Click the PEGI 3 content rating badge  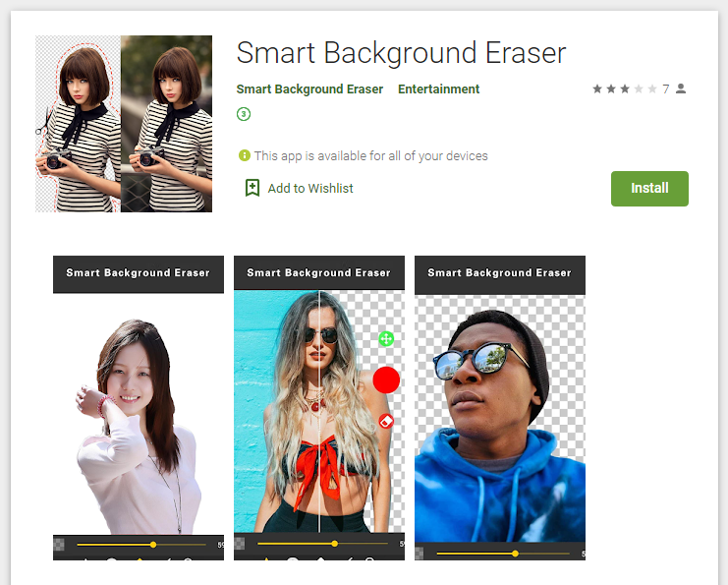[x=244, y=114]
